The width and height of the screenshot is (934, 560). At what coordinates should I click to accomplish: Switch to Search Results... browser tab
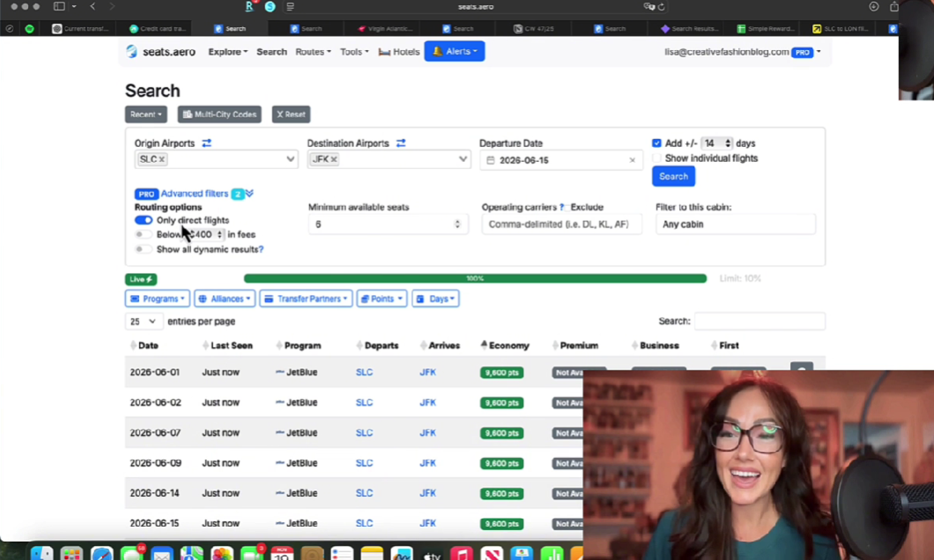point(690,28)
